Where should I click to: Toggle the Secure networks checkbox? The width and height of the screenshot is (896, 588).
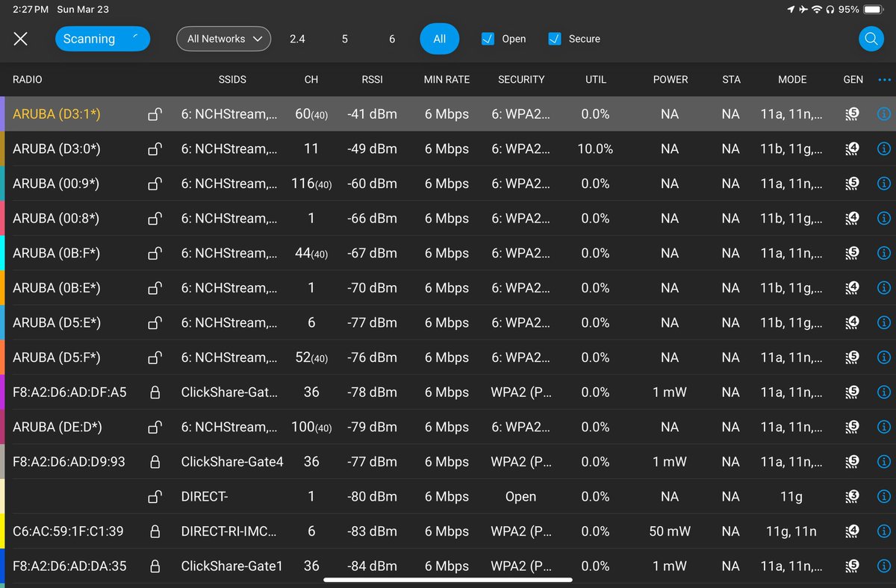[555, 39]
